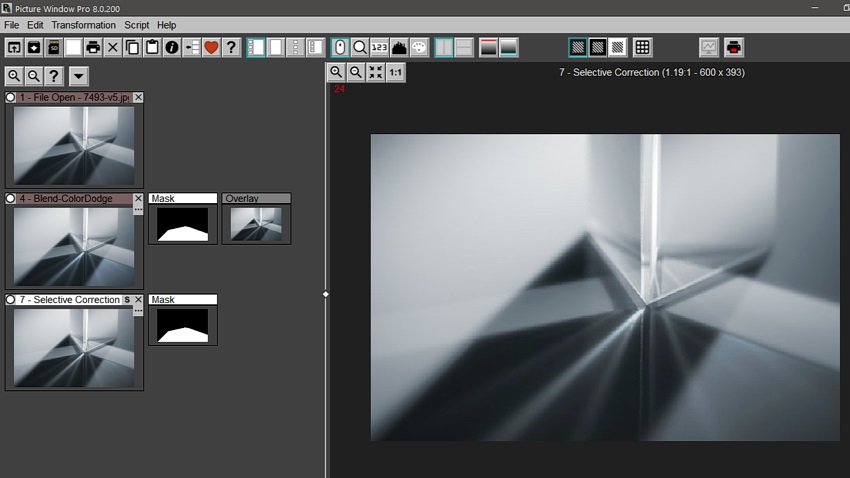
Task: Open three-dots options on Selective Correction node
Action: (x=138, y=311)
